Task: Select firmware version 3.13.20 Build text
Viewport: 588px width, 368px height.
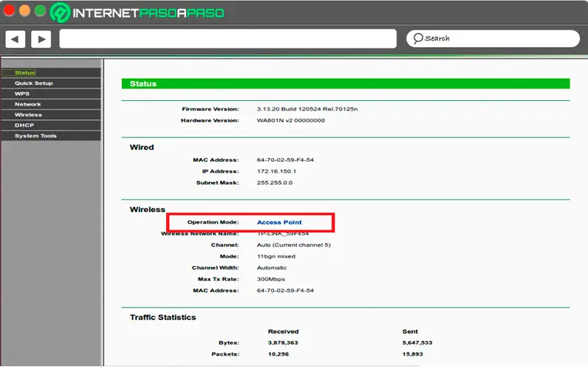Action: pyautogui.click(x=307, y=109)
